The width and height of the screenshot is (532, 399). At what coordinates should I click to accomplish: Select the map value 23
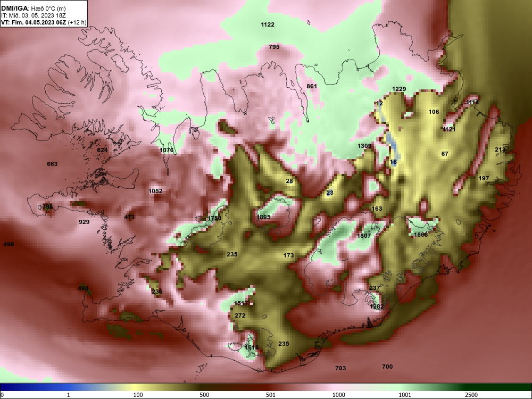click(330, 193)
